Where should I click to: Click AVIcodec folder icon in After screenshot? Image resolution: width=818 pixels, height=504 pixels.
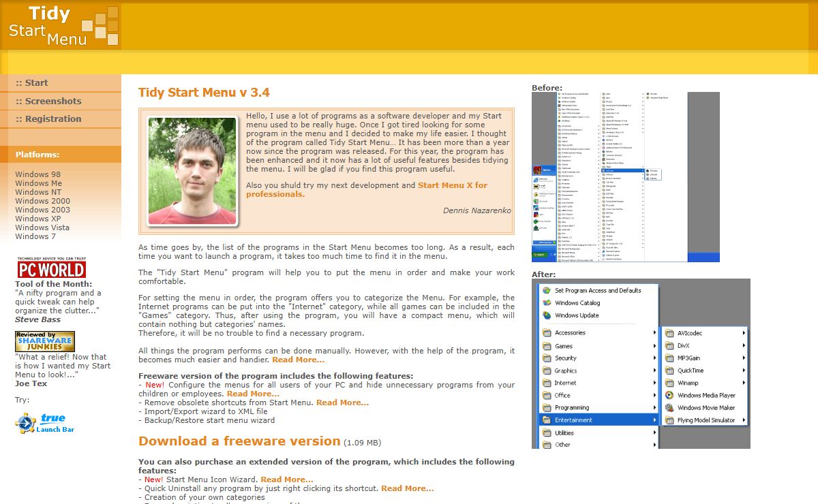[x=669, y=333]
